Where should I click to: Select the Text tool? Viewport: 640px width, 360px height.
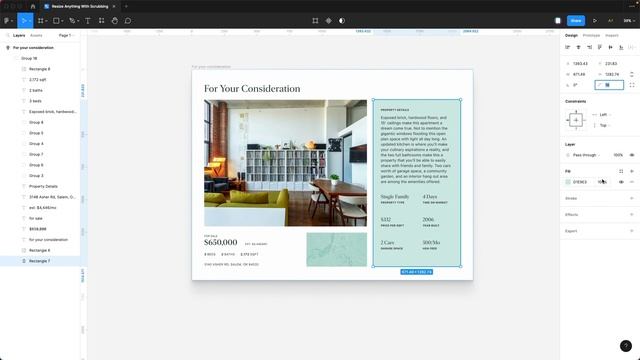(88, 20)
